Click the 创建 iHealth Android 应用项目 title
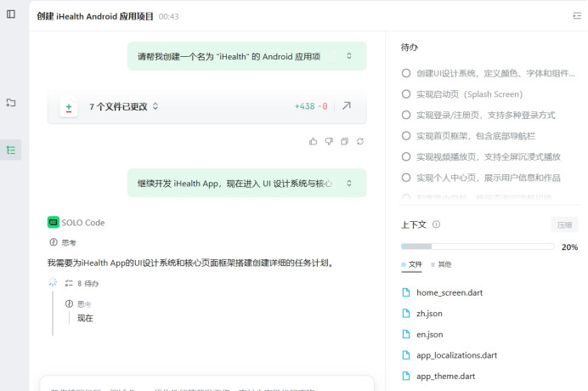The image size is (588, 391). (95, 16)
